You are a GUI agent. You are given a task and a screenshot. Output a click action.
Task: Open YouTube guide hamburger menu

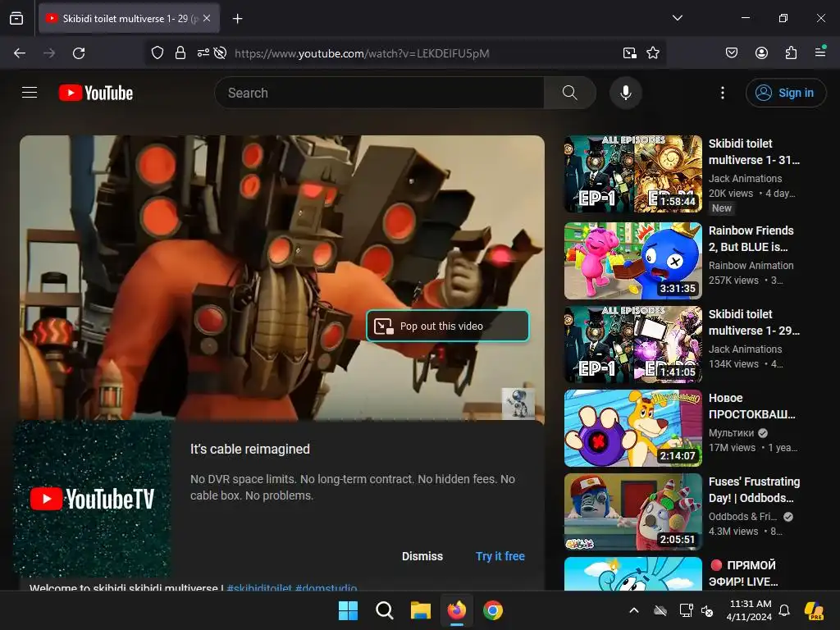pyautogui.click(x=30, y=93)
